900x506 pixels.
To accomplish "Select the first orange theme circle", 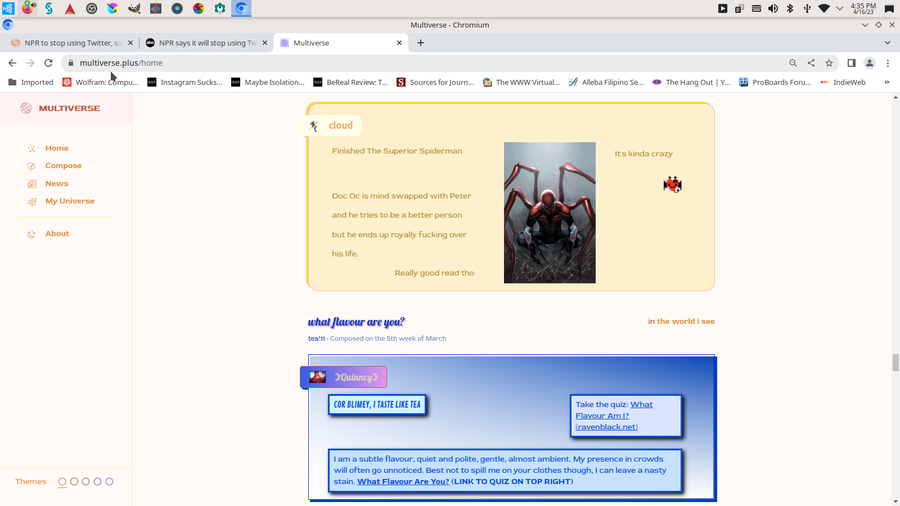I will coord(62,482).
